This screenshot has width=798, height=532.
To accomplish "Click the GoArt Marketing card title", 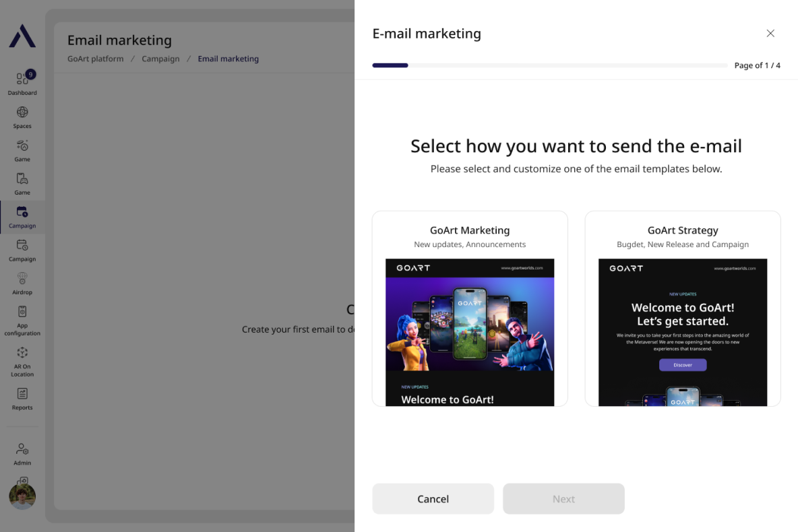I will tap(470, 230).
